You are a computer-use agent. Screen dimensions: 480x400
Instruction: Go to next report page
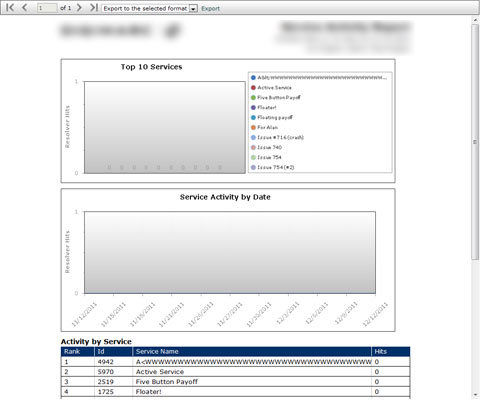point(79,7)
